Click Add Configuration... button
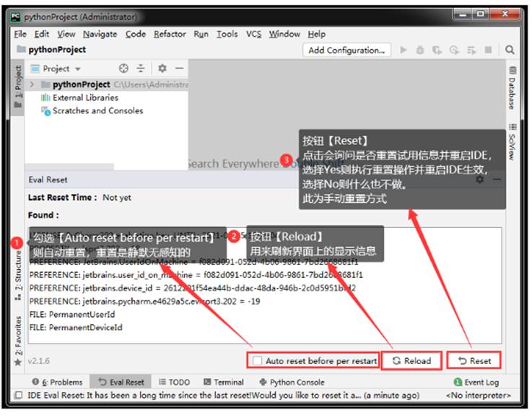532x418 pixels. point(346,51)
